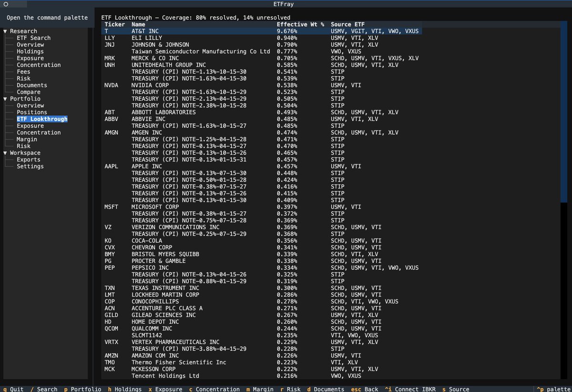Open Settings under Workspace

(30, 166)
